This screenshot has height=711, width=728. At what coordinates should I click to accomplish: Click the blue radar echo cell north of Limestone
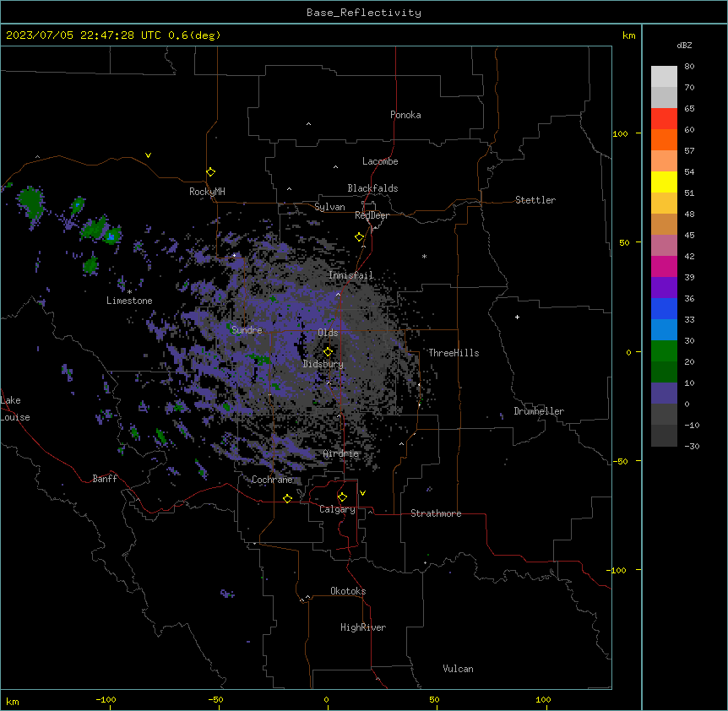(111, 237)
